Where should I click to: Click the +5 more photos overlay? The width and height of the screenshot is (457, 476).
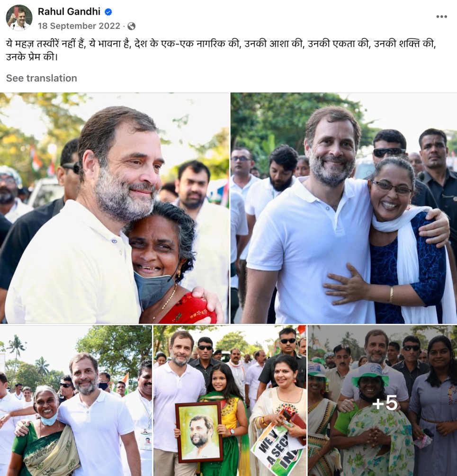(385, 404)
